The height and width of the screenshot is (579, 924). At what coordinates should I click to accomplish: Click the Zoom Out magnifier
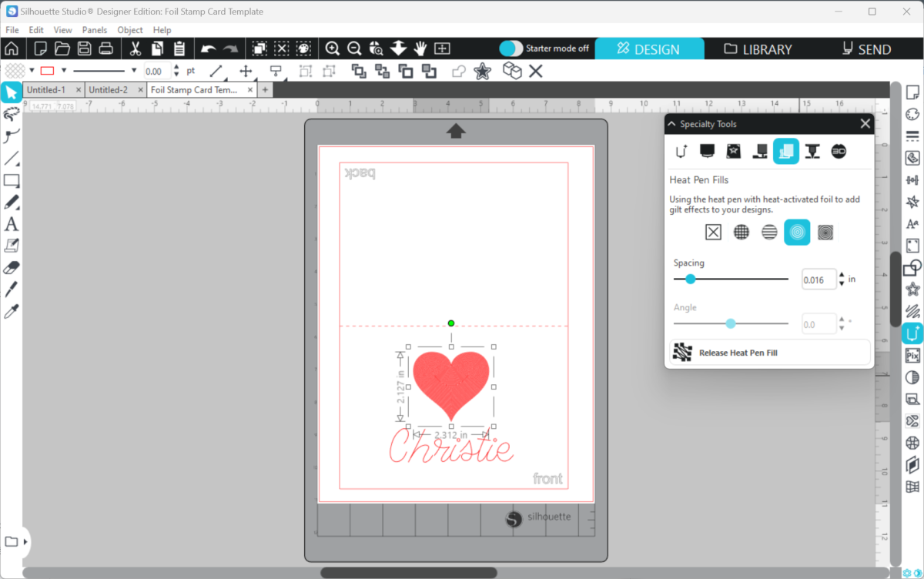click(354, 49)
